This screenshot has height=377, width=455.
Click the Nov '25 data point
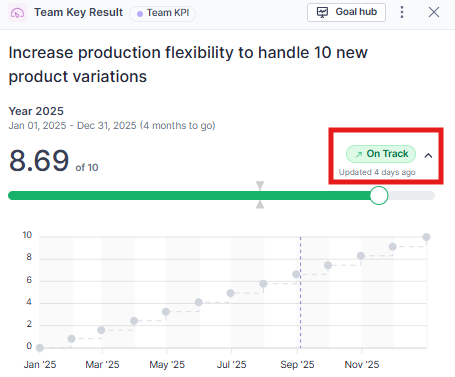361,256
